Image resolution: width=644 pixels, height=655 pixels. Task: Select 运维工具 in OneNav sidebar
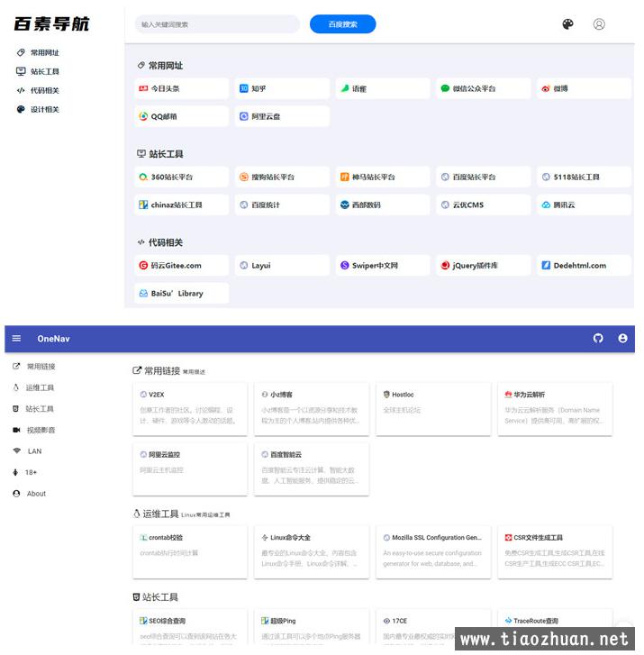[33, 387]
